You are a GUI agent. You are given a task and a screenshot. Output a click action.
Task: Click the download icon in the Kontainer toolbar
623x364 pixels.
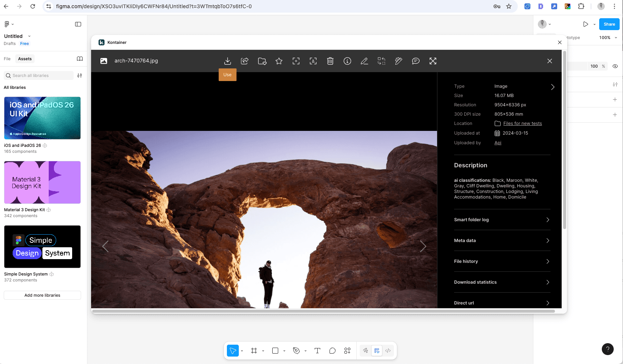pyautogui.click(x=228, y=61)
